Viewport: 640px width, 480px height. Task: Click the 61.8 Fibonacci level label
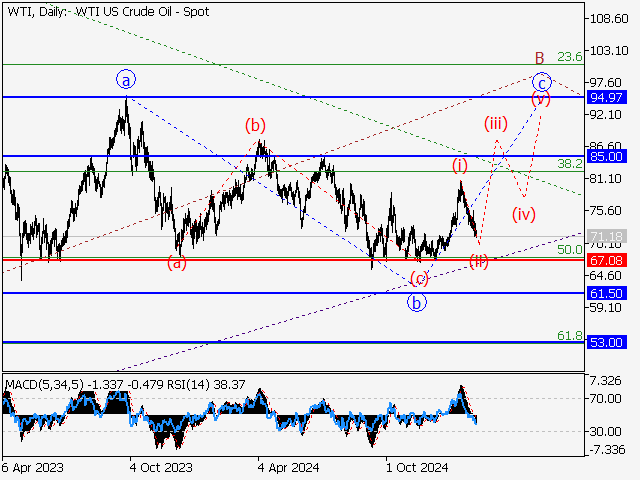point(569,335)
